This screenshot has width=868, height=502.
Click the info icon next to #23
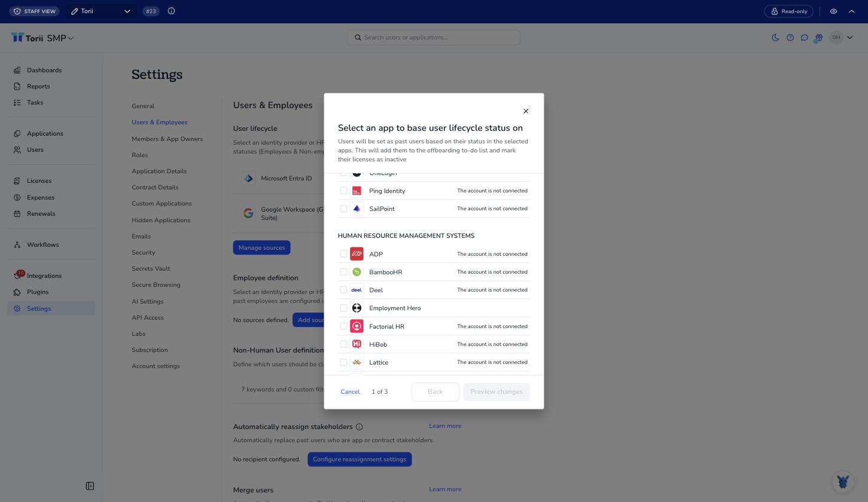tap(171, 11)
